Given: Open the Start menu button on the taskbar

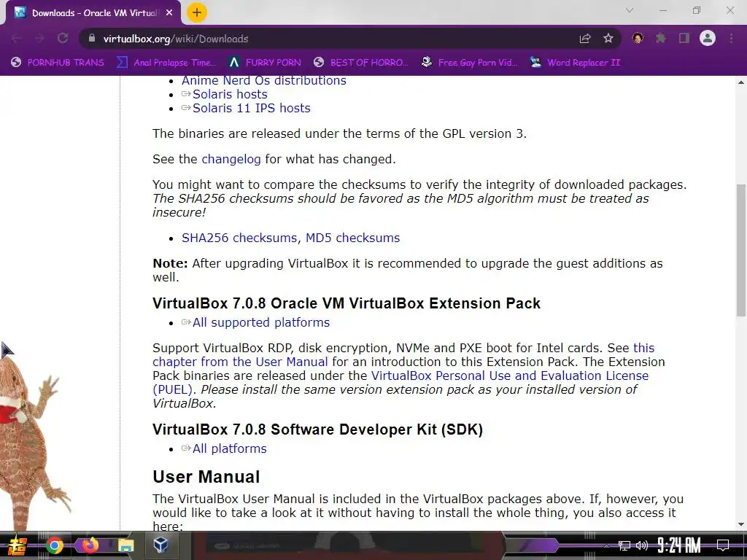Looking at the screenshot, I should [x=17, y=545].
